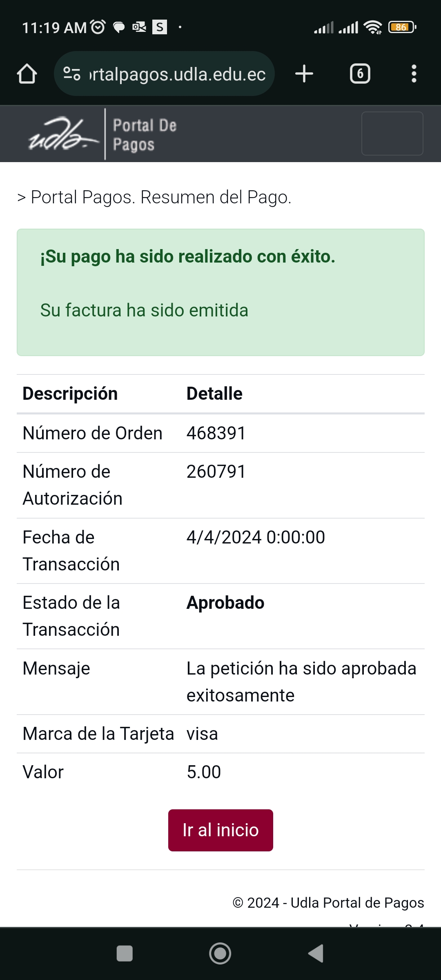Click the Portal De Pagos header title
The height and width of the screenshot is (980, 441).
[x=144, y=135]
